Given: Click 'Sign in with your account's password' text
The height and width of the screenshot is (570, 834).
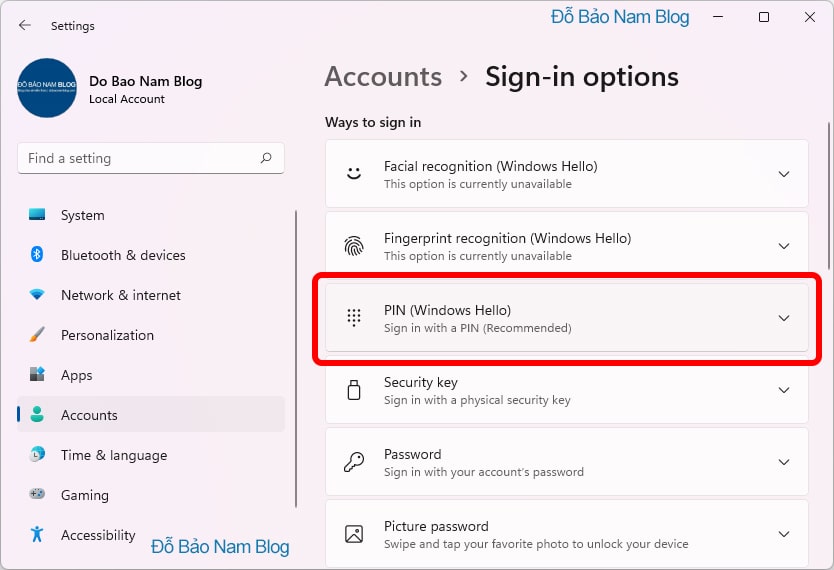Looking at the screenshot, I should [x=483, y=472].
